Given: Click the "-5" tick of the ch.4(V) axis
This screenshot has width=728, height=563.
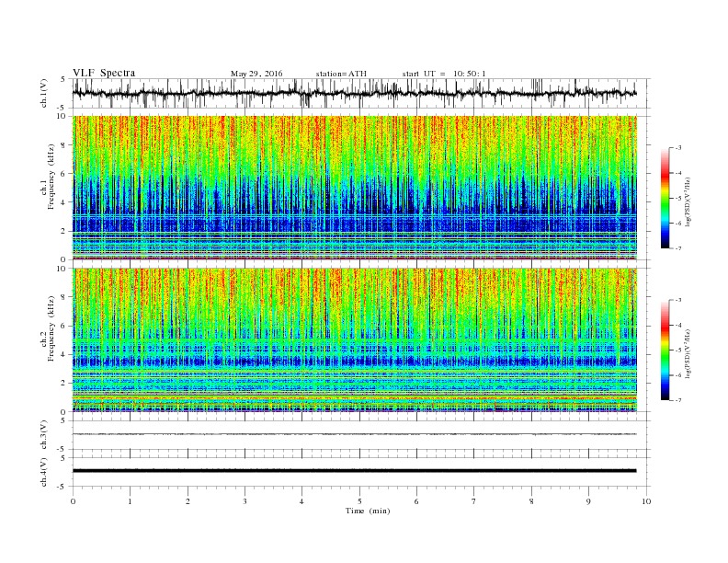Looking at the screenshot, I should tap(63, 487).
